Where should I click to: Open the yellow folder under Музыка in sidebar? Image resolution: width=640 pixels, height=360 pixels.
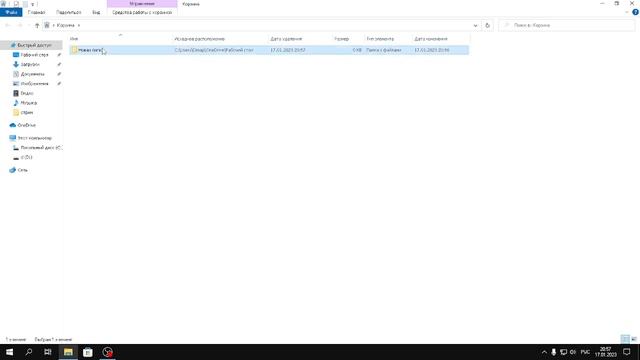pyautogui.click(x=27, y=112)
